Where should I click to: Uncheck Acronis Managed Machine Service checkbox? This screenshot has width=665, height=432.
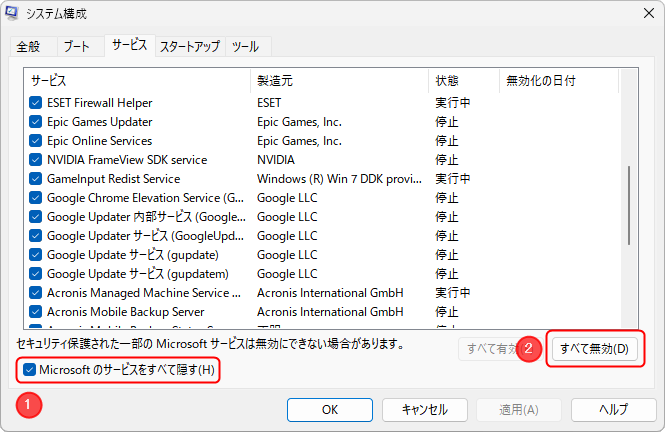pos(36,293)
